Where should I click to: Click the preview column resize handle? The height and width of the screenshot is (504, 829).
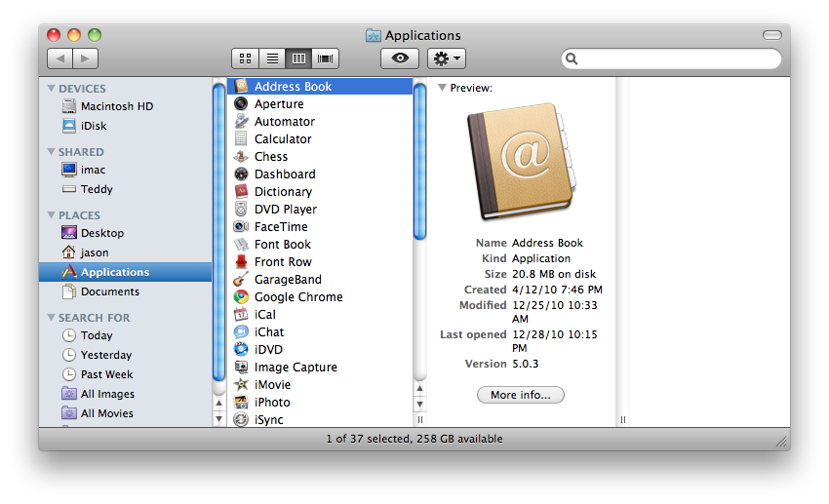(x=623, y=419)
